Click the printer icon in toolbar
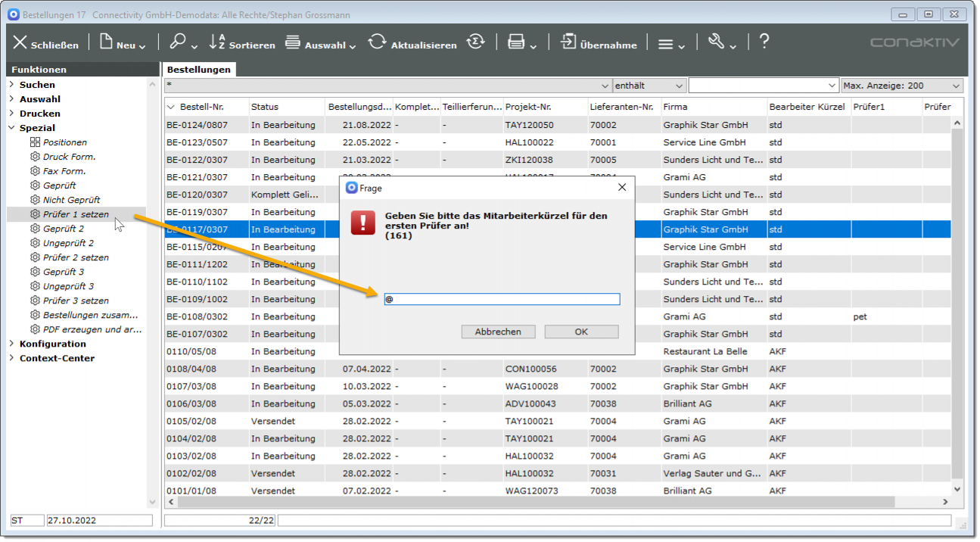Image resolution: width=980 pixels, height=542 pixels. [x=516, y=42]
